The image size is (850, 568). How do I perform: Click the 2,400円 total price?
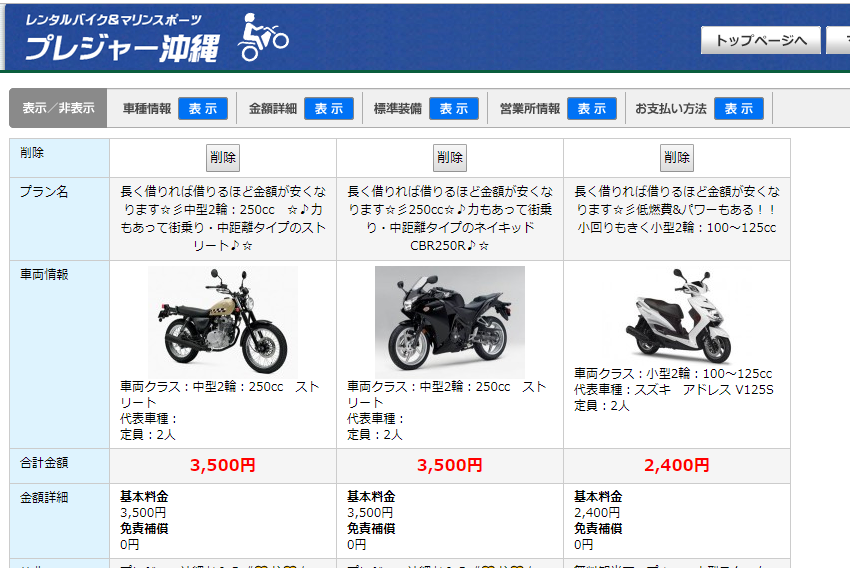tap(677, 465)
